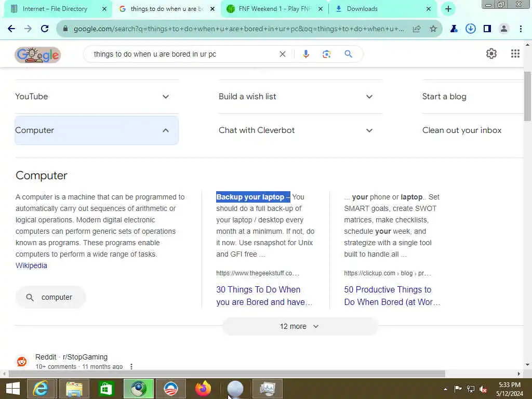Click the Google doodle logo

click(x=37, y=55)
